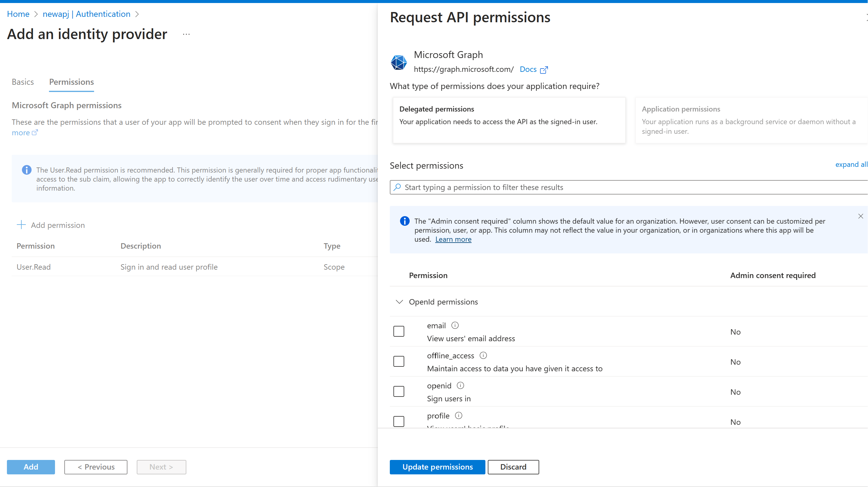Click the Permission column header in left table
Viewport: 868px width, 487px height.
(x=36, y=246)
